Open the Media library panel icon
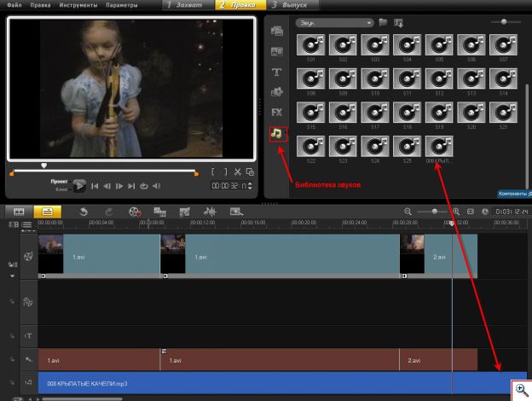The image size is (532, 401). click(x=277, y=31)
